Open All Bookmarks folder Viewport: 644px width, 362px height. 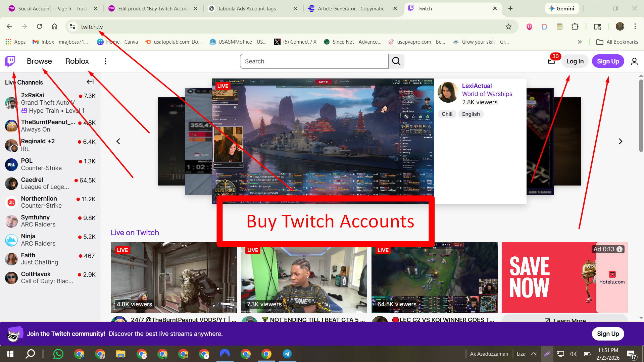[617, 42]
